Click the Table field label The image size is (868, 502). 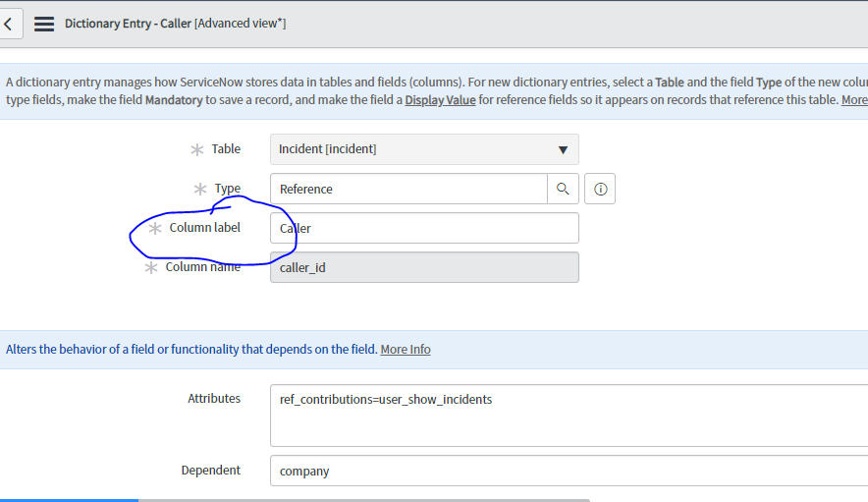226,149
